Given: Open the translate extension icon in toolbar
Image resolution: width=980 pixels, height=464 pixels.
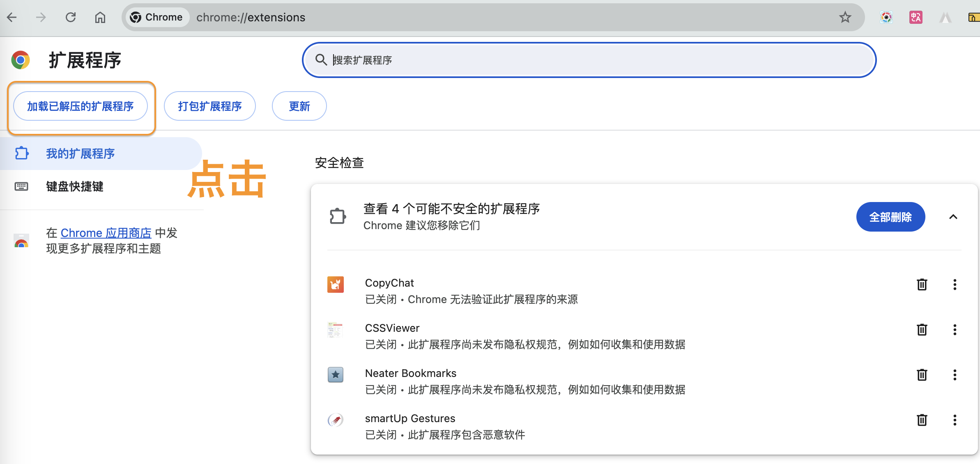Looking at the screenshot, I should pos(916,17).
